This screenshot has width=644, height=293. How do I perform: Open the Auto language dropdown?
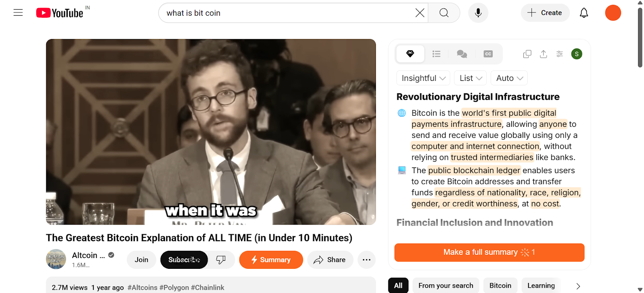tap(509, 78)
